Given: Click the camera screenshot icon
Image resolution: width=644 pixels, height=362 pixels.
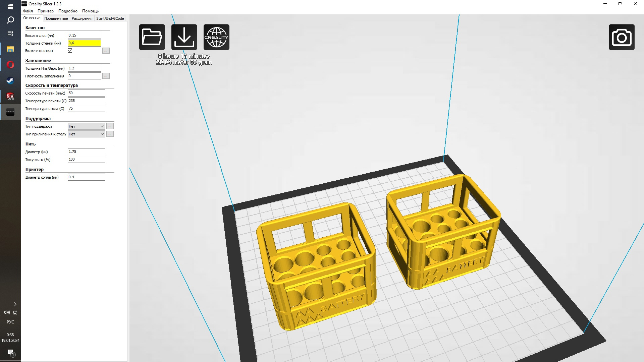Looking at the screenshot, I should click(x=621, y=37).
